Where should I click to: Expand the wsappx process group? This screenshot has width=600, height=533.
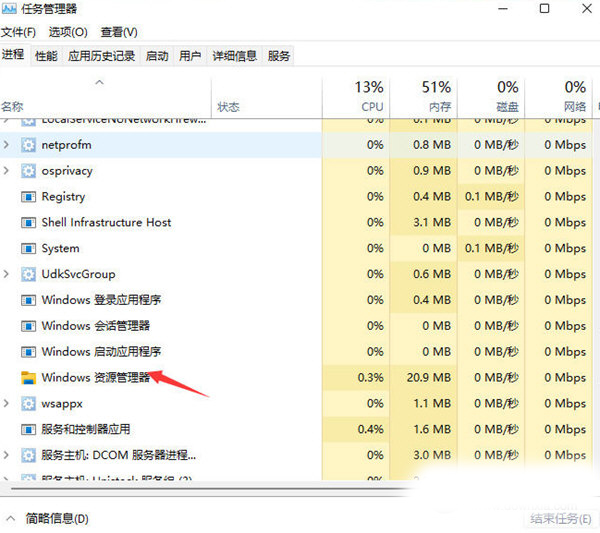click(x=6, y=403)
